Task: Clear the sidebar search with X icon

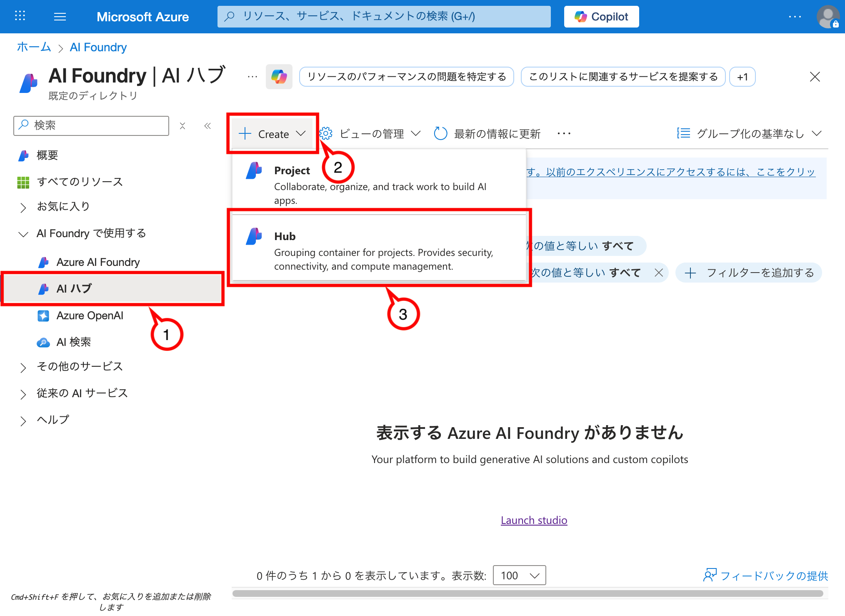Action: point(182,125)
